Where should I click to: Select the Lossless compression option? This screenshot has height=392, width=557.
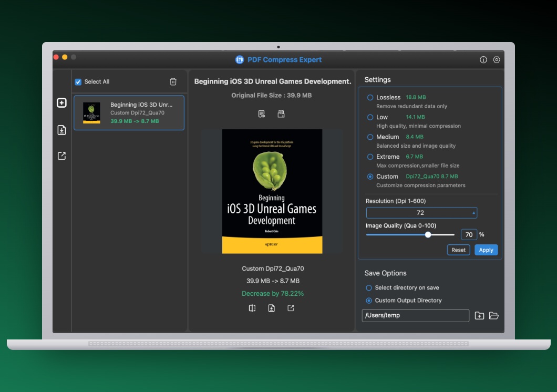point(370,97)
